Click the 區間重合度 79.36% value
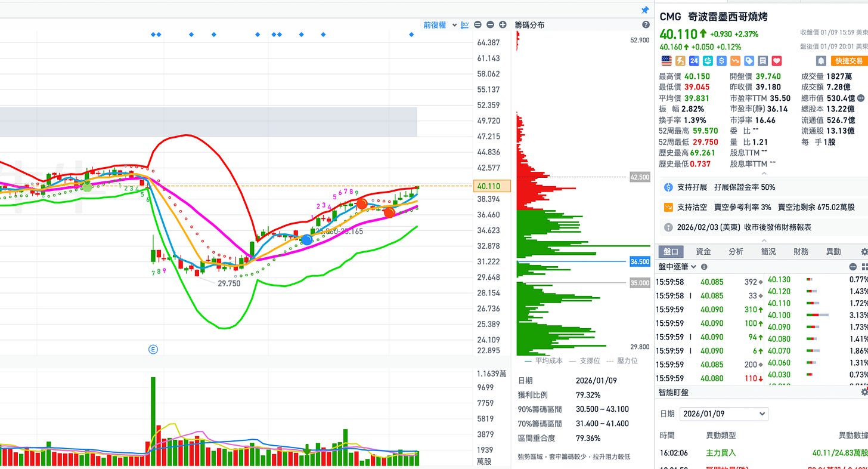The height and width of the screenshot is (469, 868). [588, 438]
